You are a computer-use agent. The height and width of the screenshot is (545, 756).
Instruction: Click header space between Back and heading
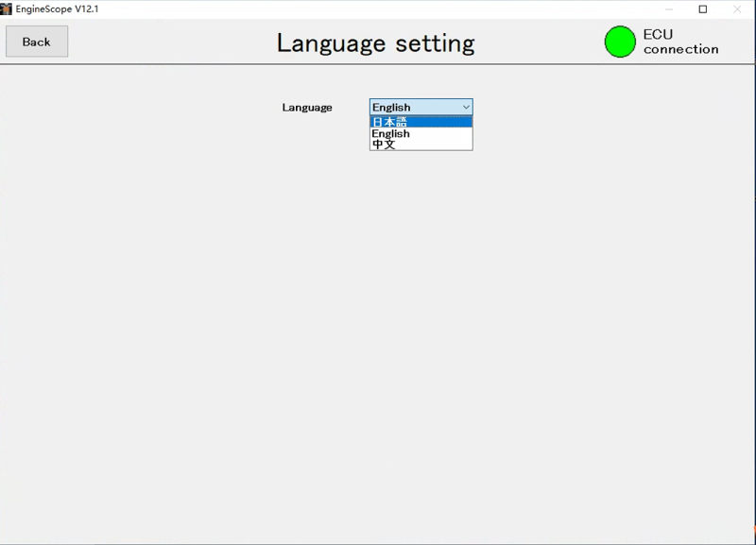point(170,43)
